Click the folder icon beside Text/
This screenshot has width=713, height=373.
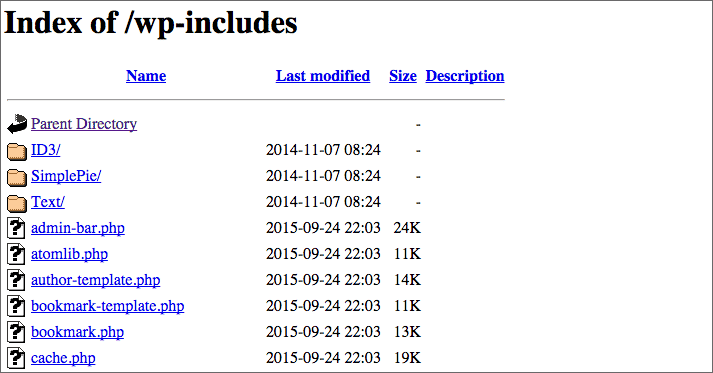pyautogui.click(x=17, y=203)
